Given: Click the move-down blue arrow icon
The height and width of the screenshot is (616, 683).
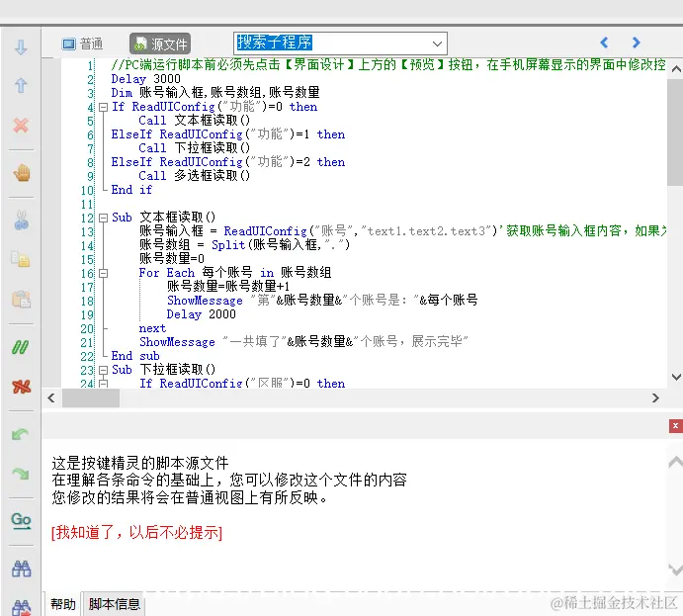Looking at the screenshot, I should coord(21,47).
